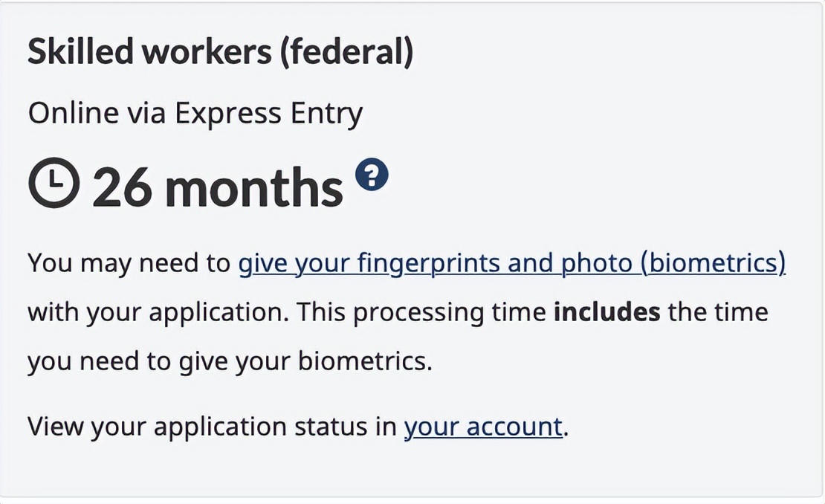Click the number '26' in large text

click(x=123, y=188)
